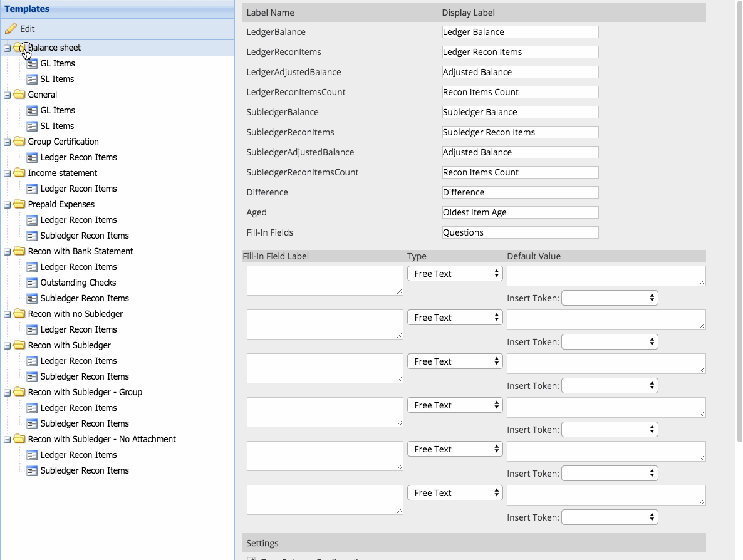Click the Income statement folder icon
The height and width of the screenshot is (560, 743).
(x=19, y=173)
